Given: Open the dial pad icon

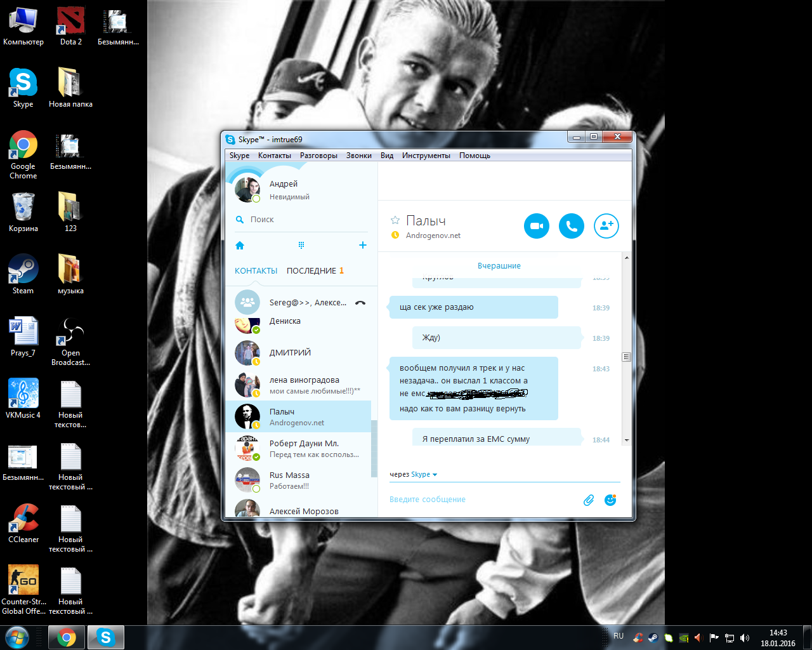Looking at the screenshot, I should tap(301, 245).
